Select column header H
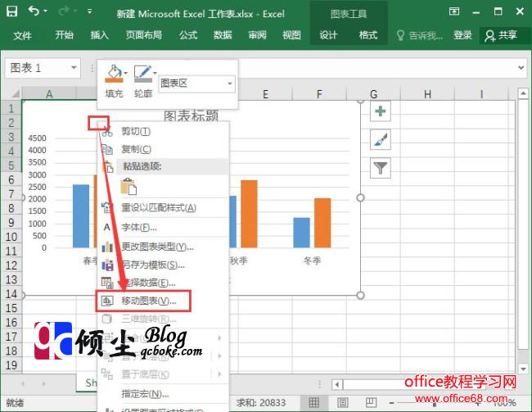 pyautogui.click(x=427, y=94)
